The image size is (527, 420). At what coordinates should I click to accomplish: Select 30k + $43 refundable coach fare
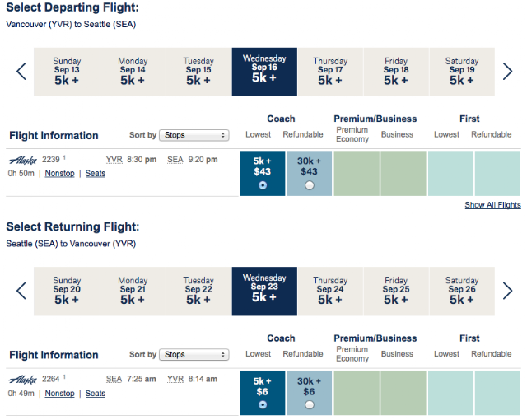tap(310, 174)
